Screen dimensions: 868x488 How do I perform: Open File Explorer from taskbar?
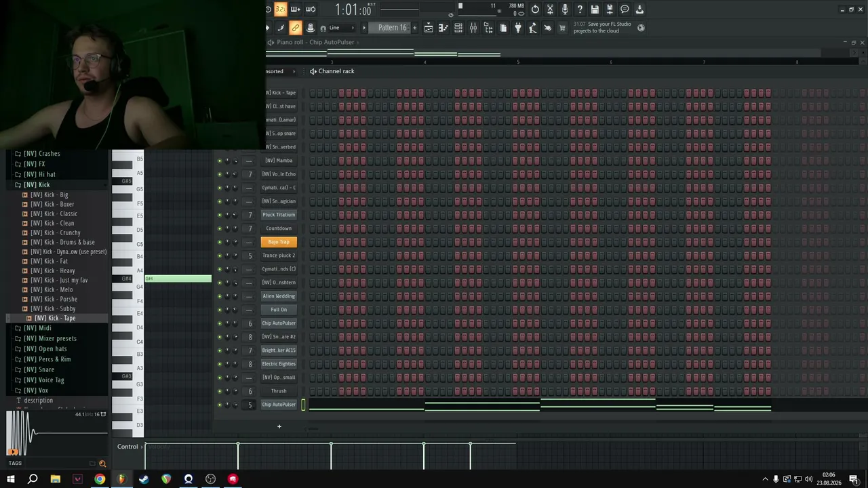pos(55,479)
